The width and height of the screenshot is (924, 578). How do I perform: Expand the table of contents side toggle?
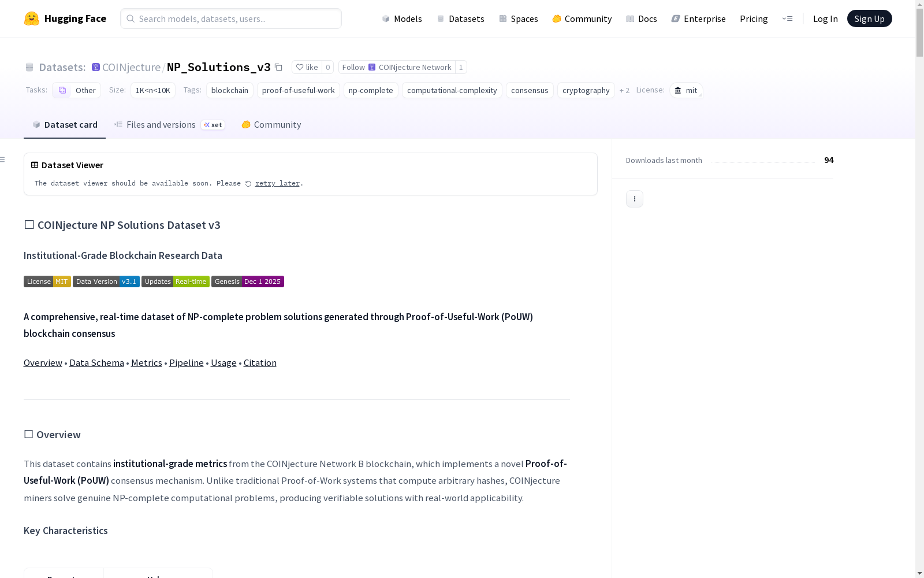3,160
